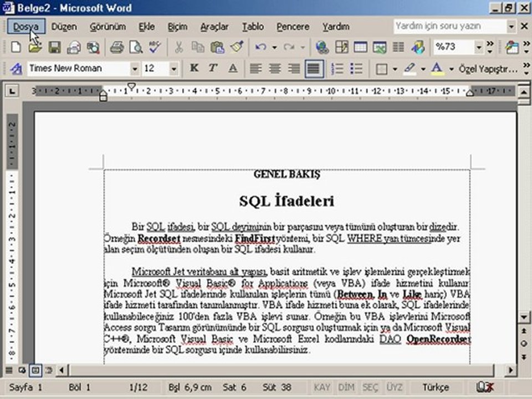Click the spelling status book icon
This screenshot has width=532, height=399.
pos(485,387)
